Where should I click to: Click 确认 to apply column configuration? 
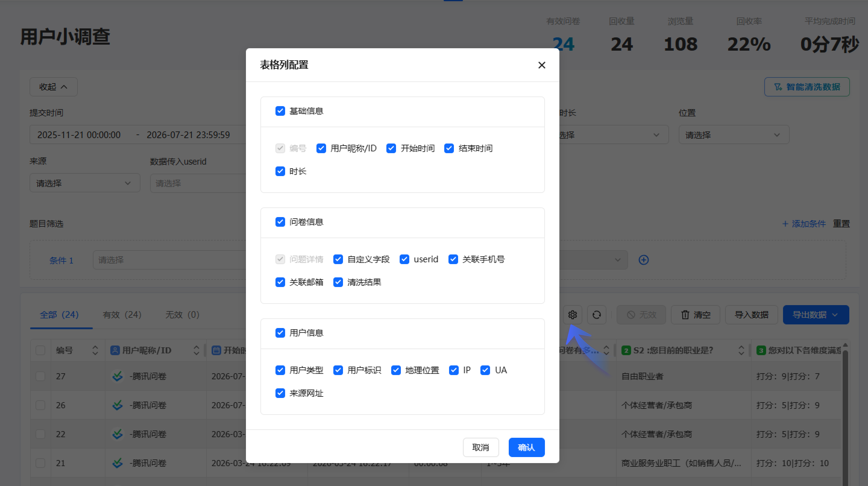point(526,447)
